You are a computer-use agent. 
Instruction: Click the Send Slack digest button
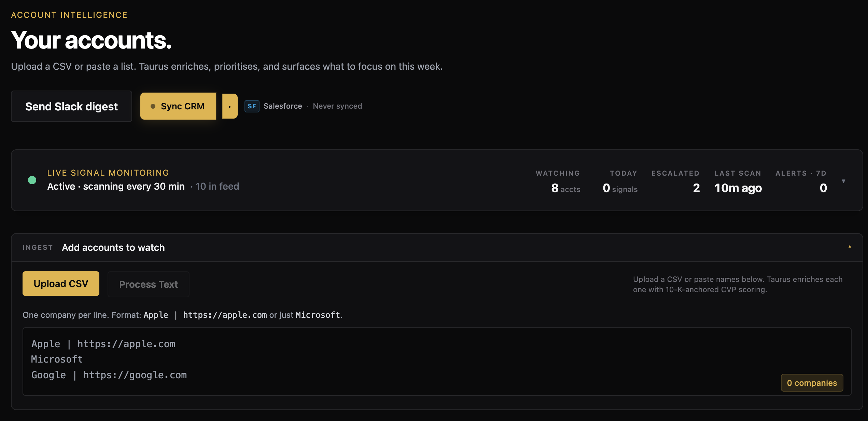pos(71,106)
